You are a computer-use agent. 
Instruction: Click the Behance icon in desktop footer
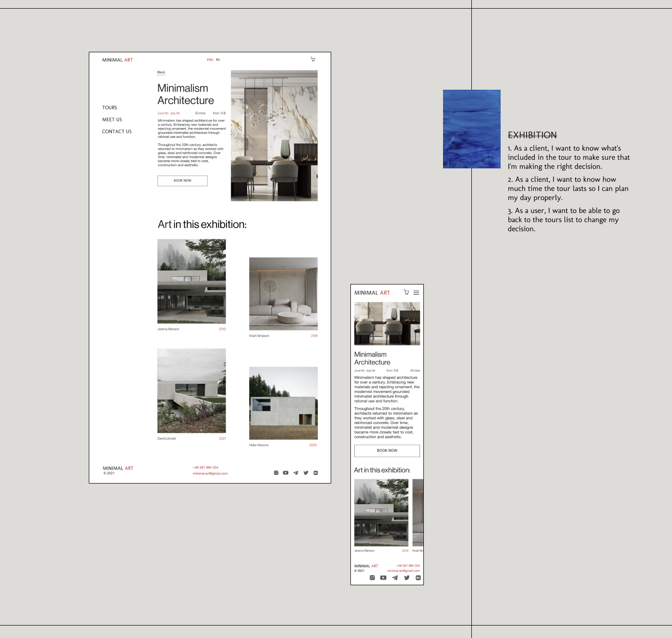pos(316,473)
